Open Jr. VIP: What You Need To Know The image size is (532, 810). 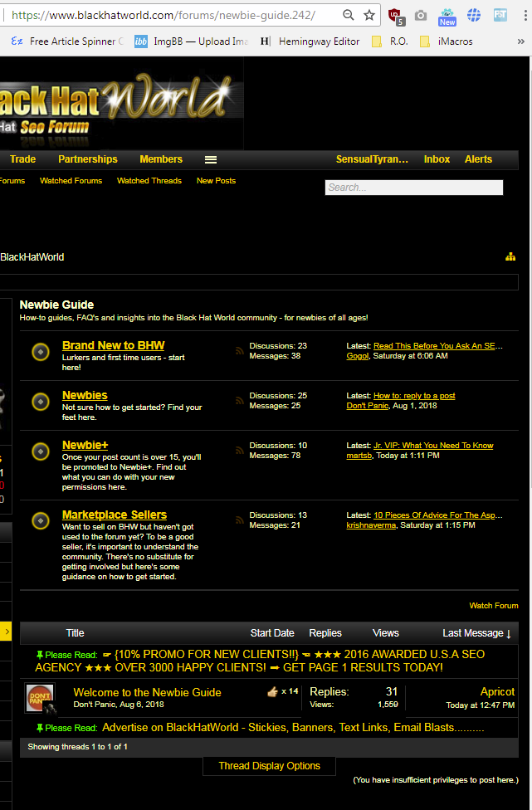tap(433, 446)
